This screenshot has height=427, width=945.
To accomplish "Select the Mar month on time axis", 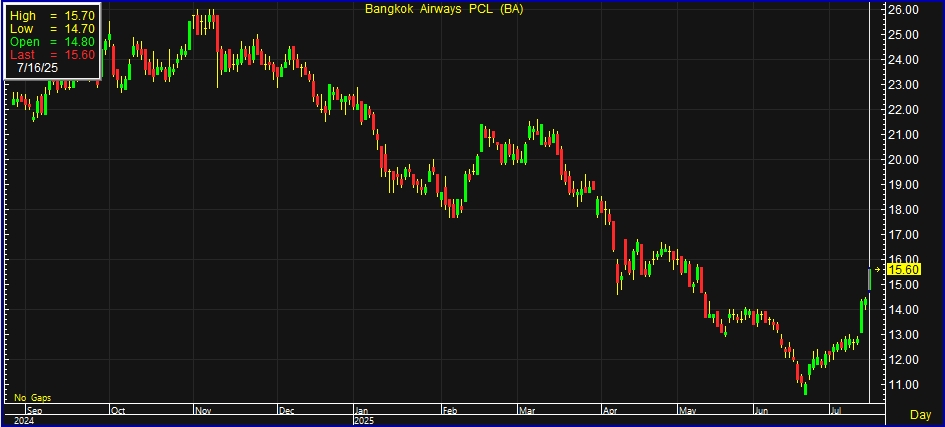I will point(527,410).
